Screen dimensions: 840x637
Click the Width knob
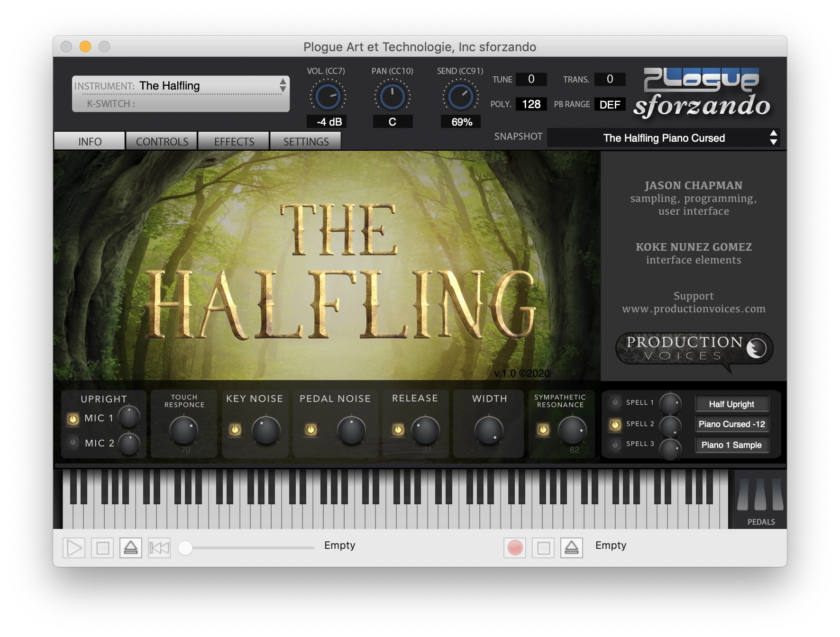tap(489, 430)
